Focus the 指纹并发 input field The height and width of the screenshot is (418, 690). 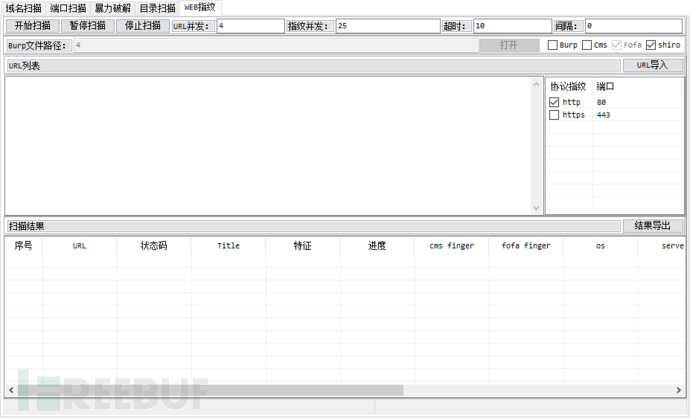click(388, 26)
